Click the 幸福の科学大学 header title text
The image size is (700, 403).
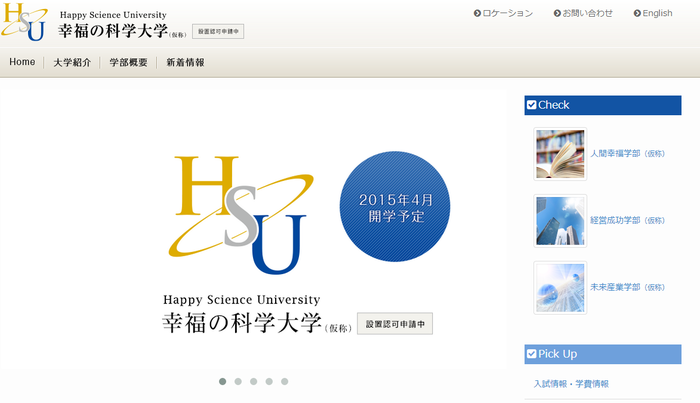[113, 31]
